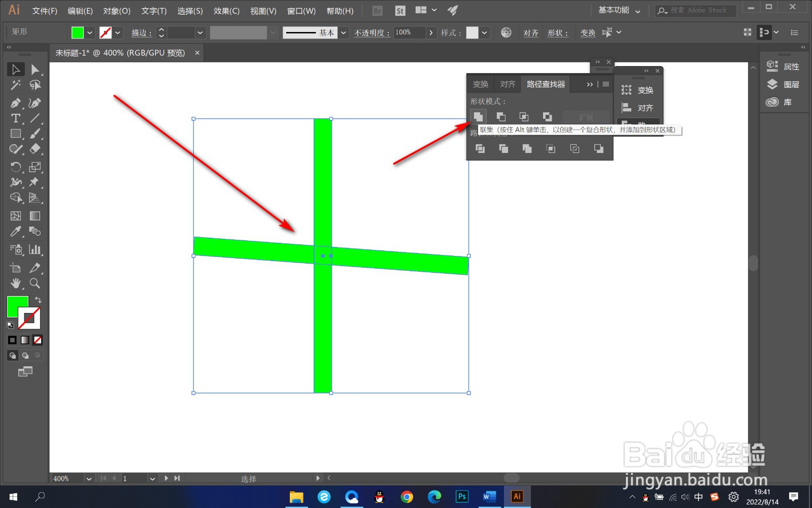
Task: Open the 文件(F) menu
Action: (x=45, y=11)
